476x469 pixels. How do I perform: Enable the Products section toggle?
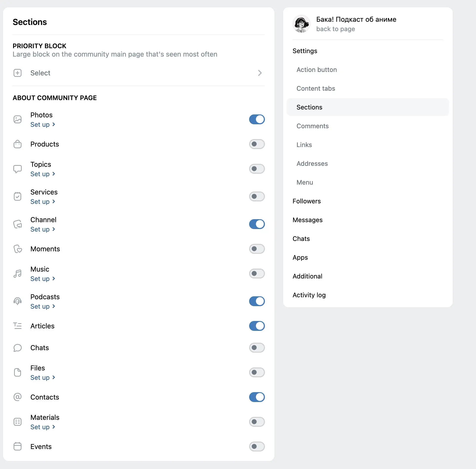click(257, 144)
